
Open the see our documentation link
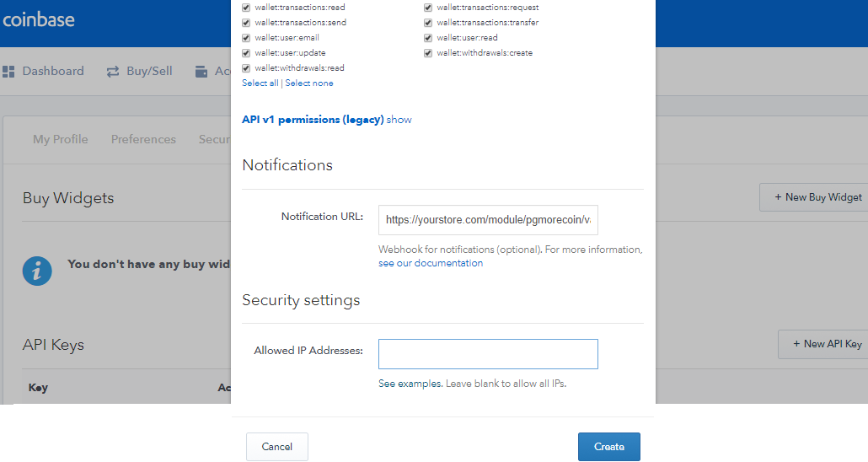coord(431,263)
